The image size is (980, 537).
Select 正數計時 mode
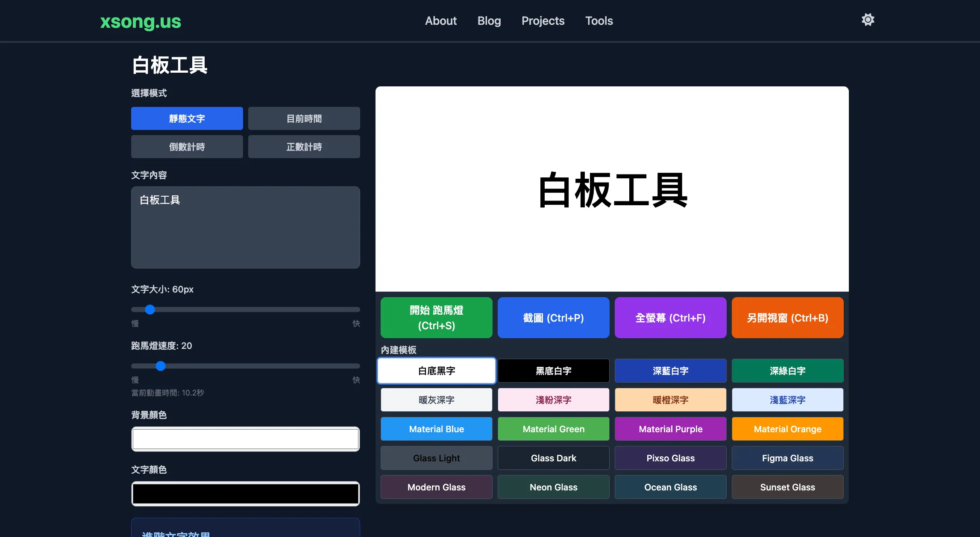(x=304, y=147)
